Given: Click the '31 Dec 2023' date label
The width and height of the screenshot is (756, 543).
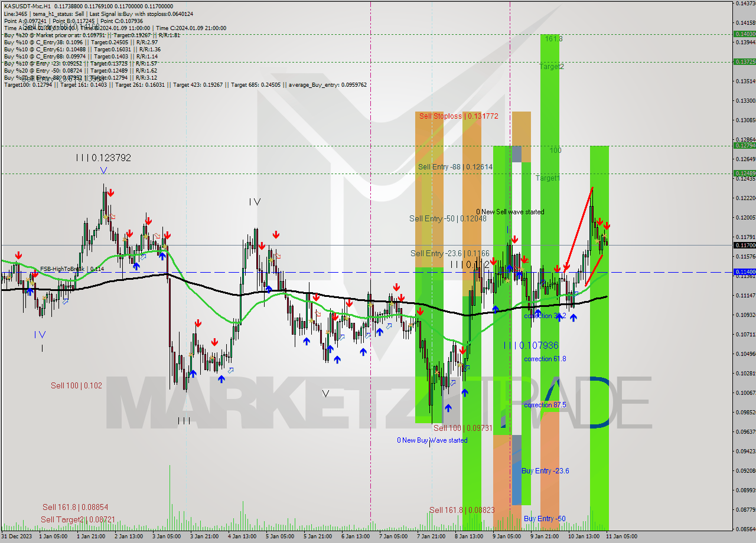Looking at the screenshot, I should point(17,537).
